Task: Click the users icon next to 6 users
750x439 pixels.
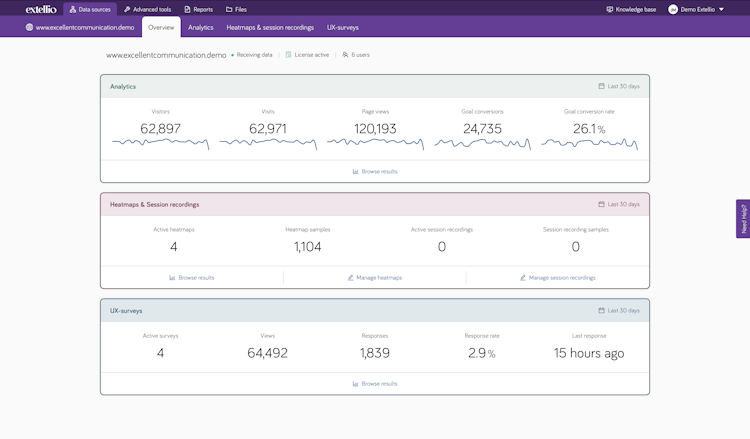Action: point(345,55)
